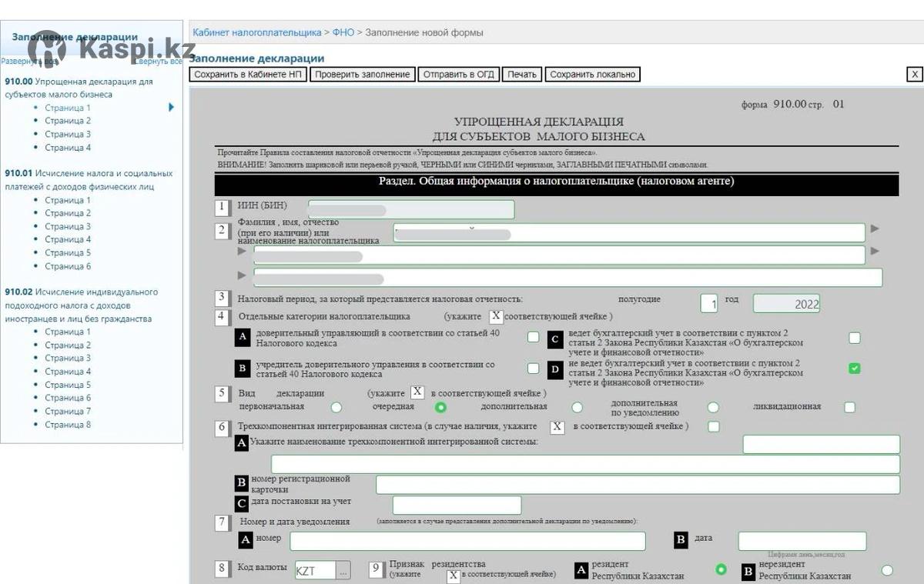
Task: Check box A доверительный управляющий
Action: 533,337
